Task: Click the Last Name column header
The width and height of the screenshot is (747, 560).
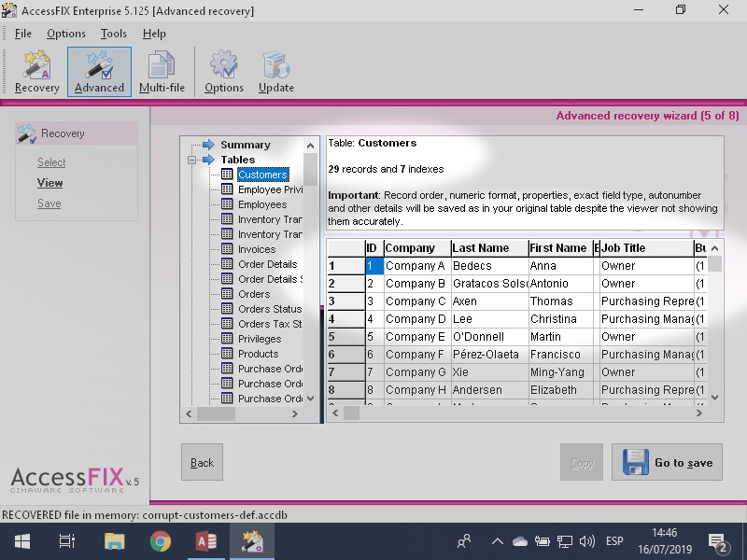Action: pos(481,248)
